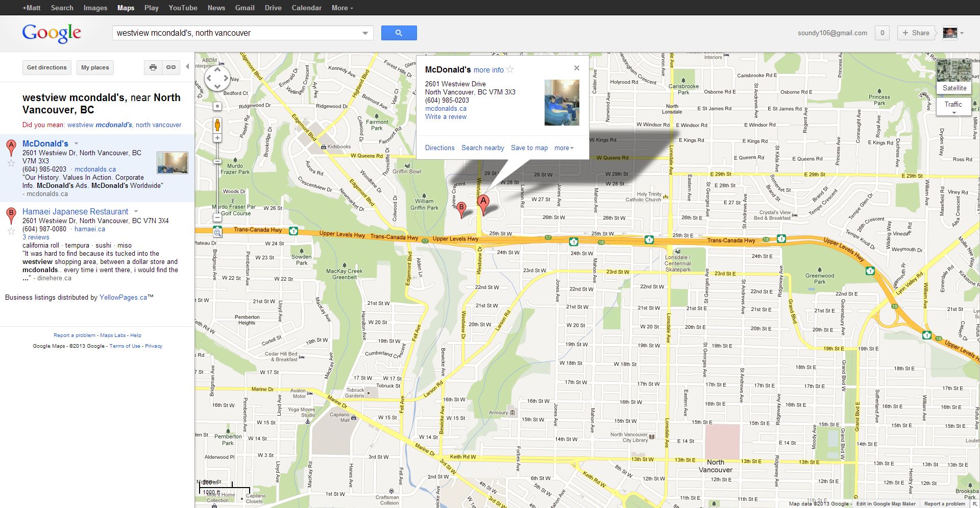
Task: Click 'Edit in Google Map Maker'
Action: click(x=886, y=504)
